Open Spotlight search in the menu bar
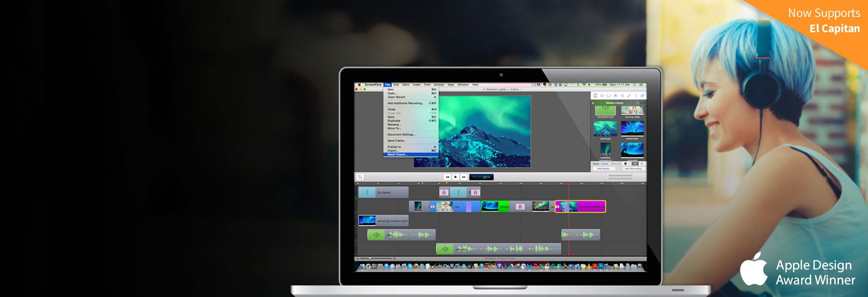 click(634, 85)
